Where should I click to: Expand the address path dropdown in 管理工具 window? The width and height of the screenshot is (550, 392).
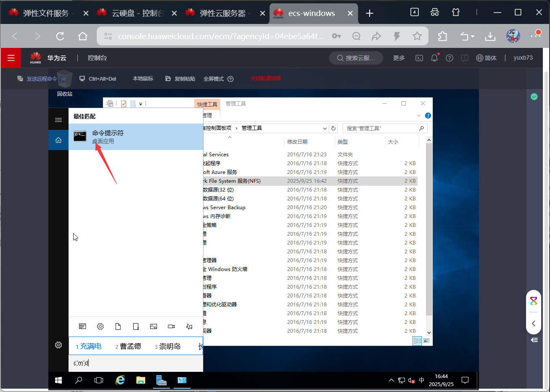[325, 128]
